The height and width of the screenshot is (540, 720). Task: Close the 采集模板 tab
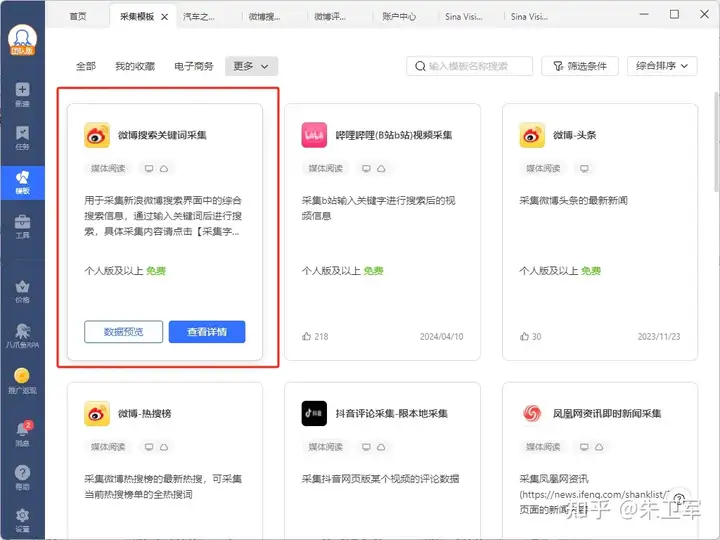[x=164, y=17]
